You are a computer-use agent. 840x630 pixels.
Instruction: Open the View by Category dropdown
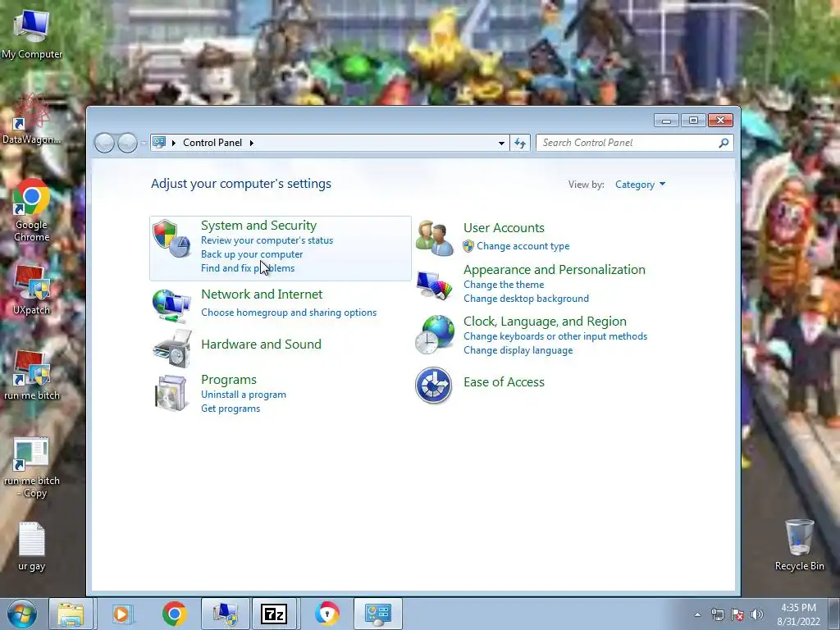(x=640, y=185)
